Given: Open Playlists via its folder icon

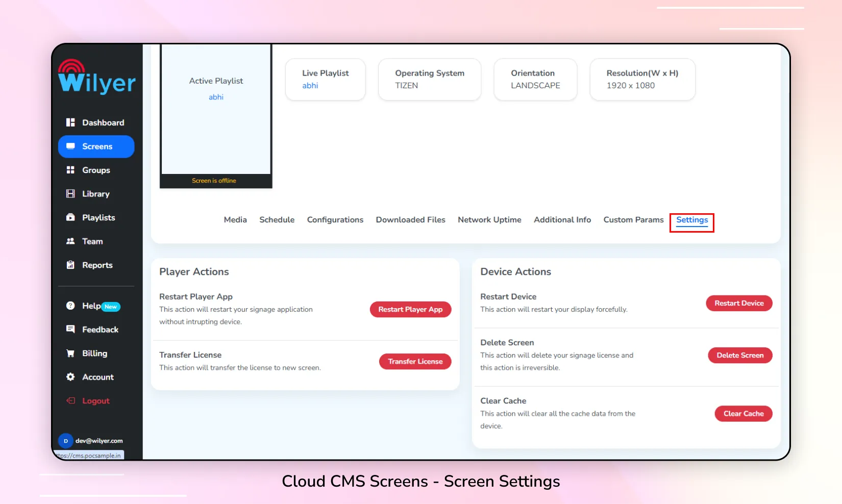Looking at the screenshot, I should 70,217.
